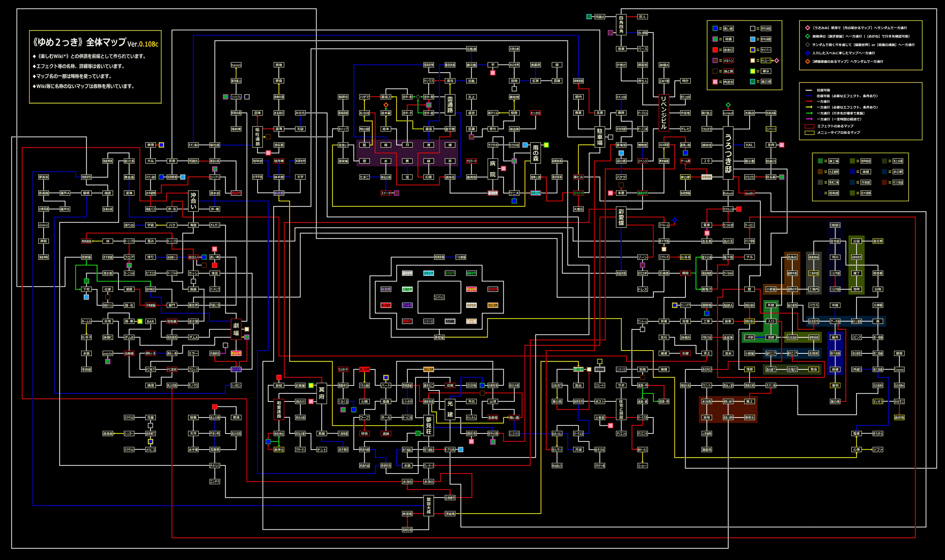
Task: Click the ハザマ map node
Action: click(364, 97)
